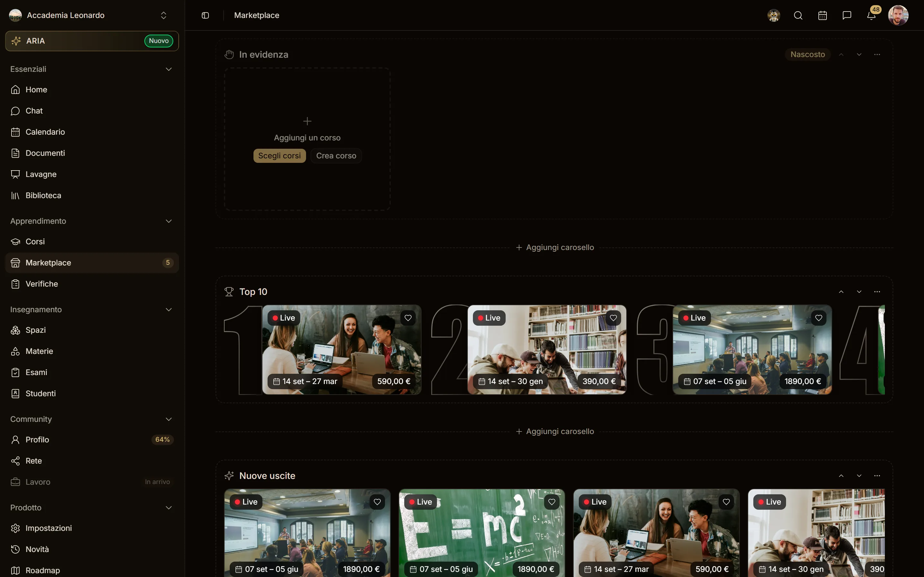The height and width of the screenshot is (577, 924).
Task: Open user profile avatar menu
Action: pyautogui.click(x=898, y=15)
